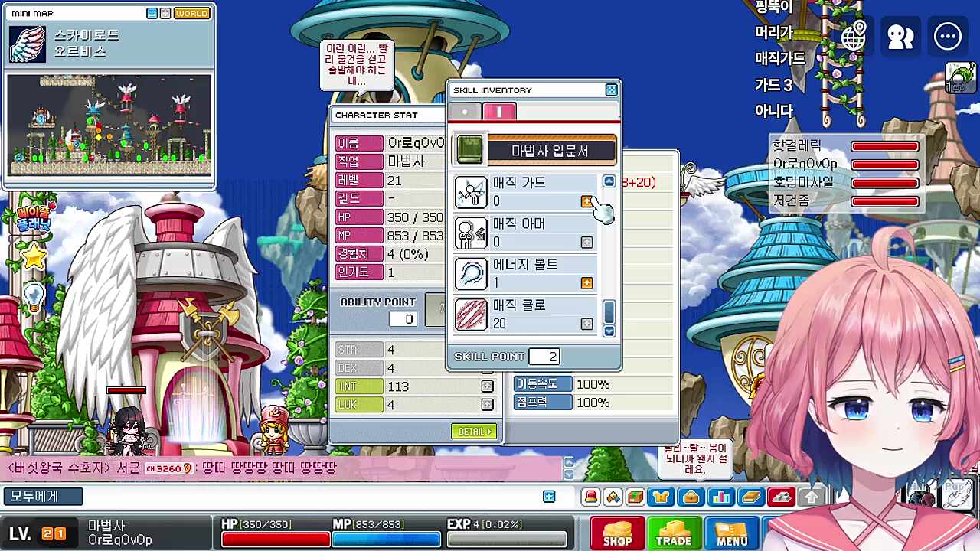The width and height of the screenshot is (980, 551).
Task: Click the plus button beside INT
Action: [x=487, y=386]
